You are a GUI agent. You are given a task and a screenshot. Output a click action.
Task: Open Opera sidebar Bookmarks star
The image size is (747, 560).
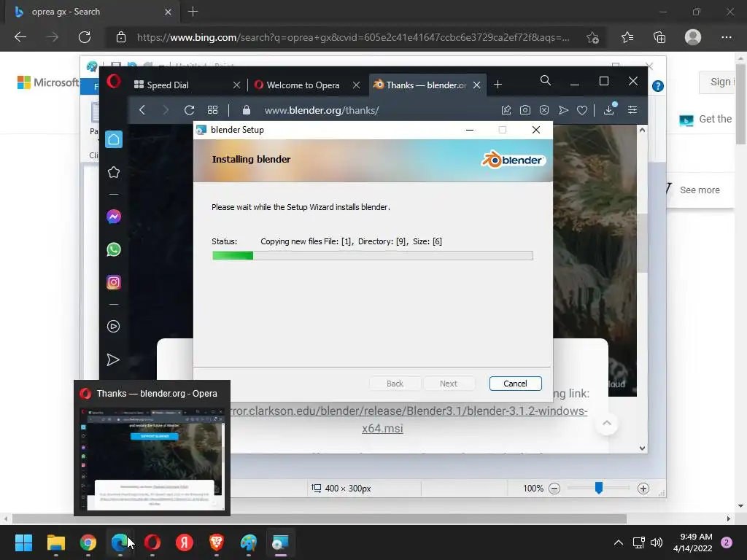click(113, 172)
